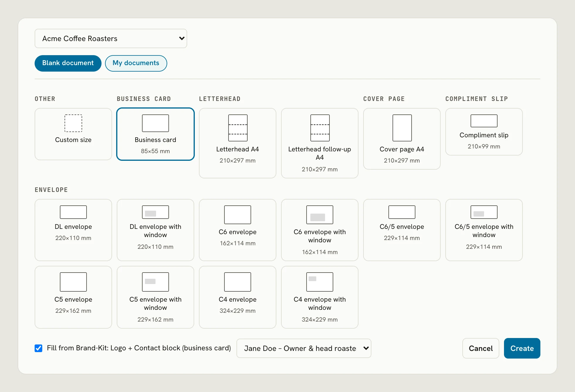Choose the Cover page A4 icon

(402, 128)
